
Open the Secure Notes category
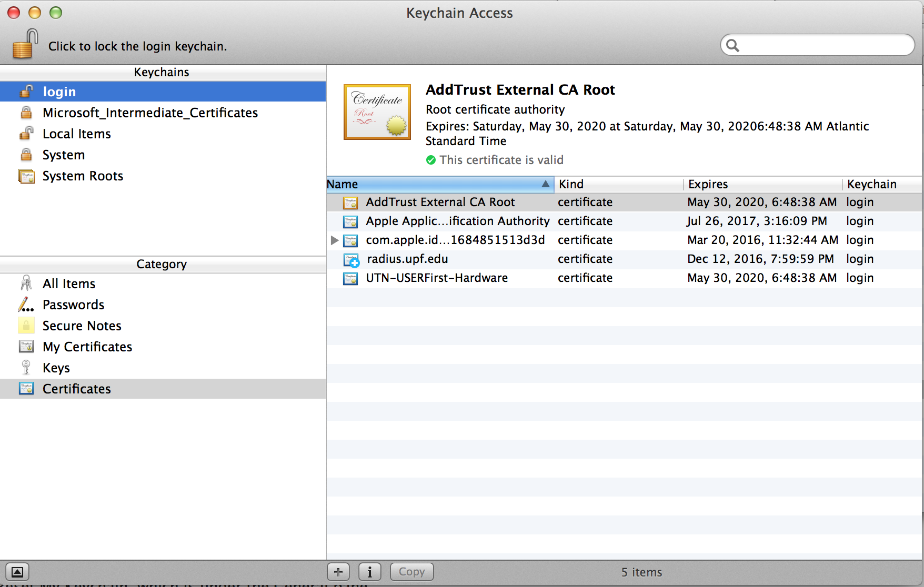click(82, 326)
